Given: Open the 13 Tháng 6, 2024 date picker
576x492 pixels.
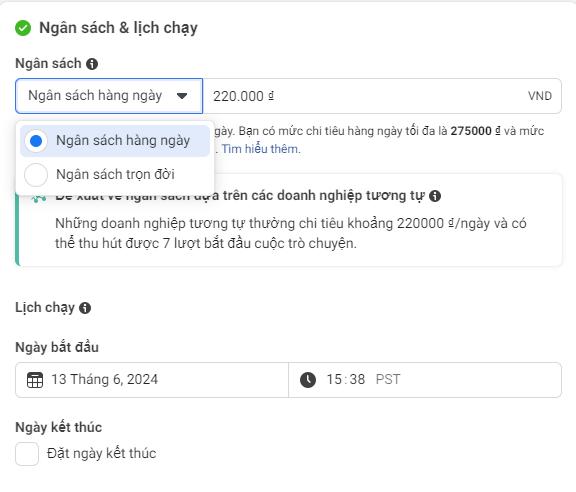Looking at the screenshot, I should point(152,380).
